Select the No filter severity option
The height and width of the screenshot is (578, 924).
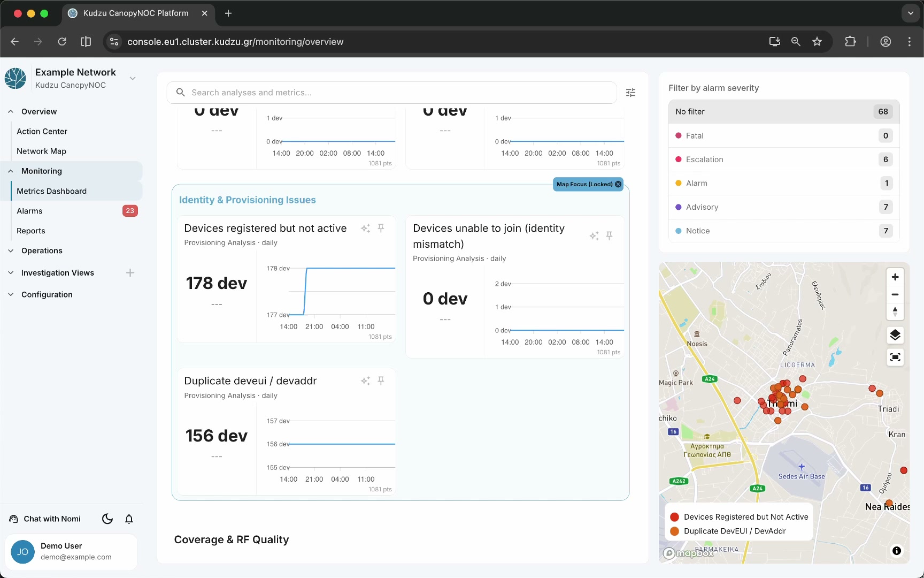coord(784,112)
